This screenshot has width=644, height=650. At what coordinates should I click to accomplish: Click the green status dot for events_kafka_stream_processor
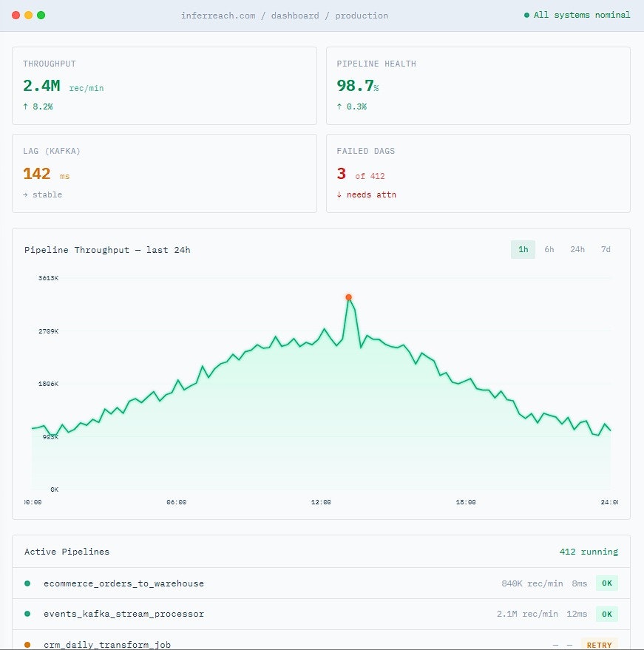coord(27,614)
